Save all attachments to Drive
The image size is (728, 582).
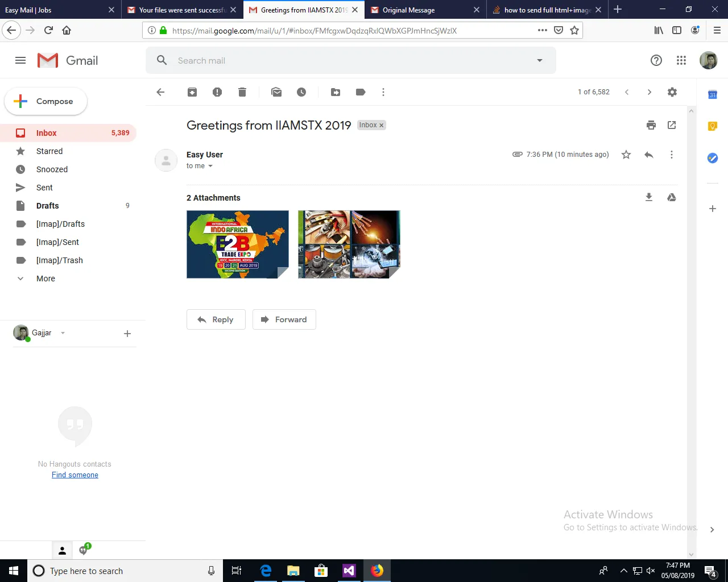point(672,197)
